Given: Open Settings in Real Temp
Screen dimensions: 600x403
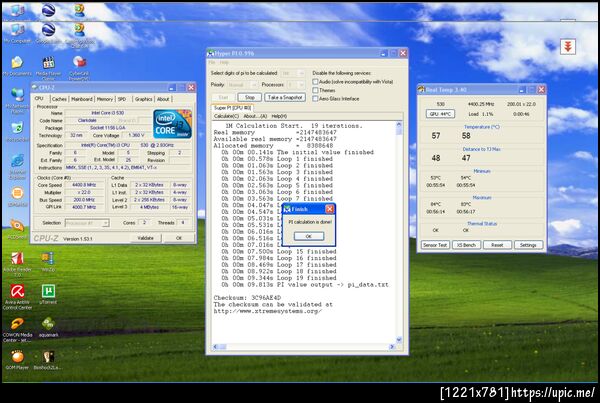Looking at the screenshot, I should (x=528, y=245).
